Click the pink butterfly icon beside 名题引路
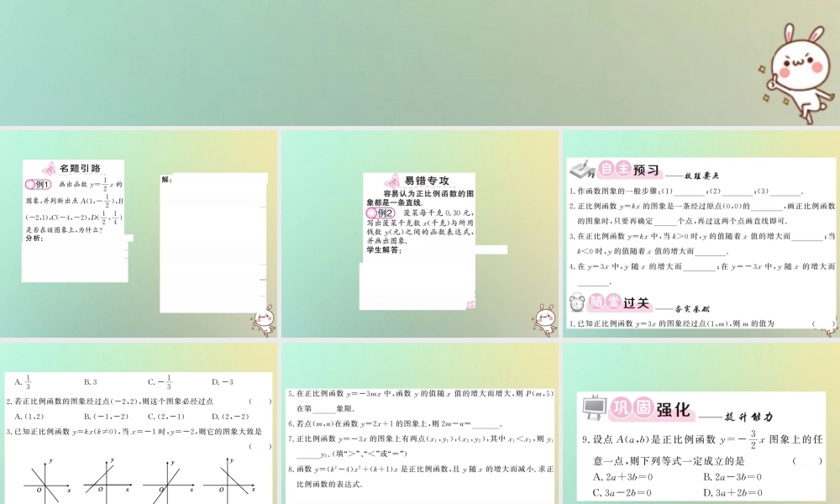840x504 pixels. click(50, 169)
